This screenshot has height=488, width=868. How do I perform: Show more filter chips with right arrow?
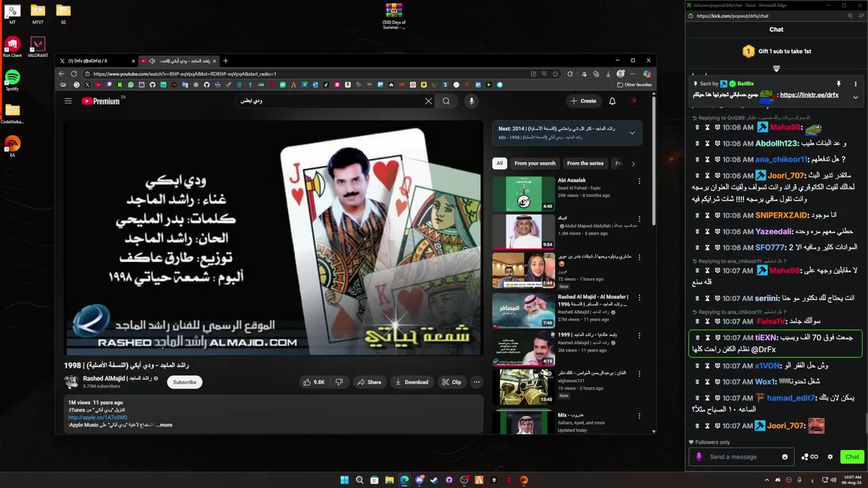click(x=633, y=163)
